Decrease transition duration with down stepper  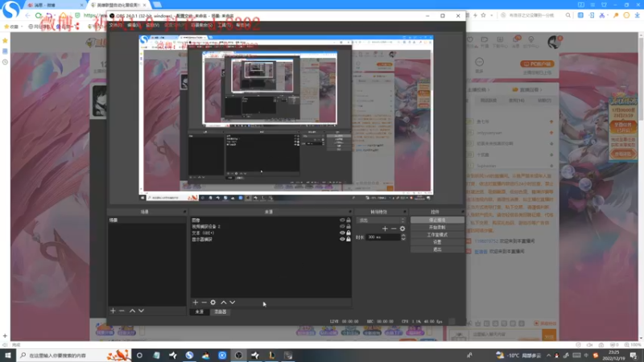(403, 239)
